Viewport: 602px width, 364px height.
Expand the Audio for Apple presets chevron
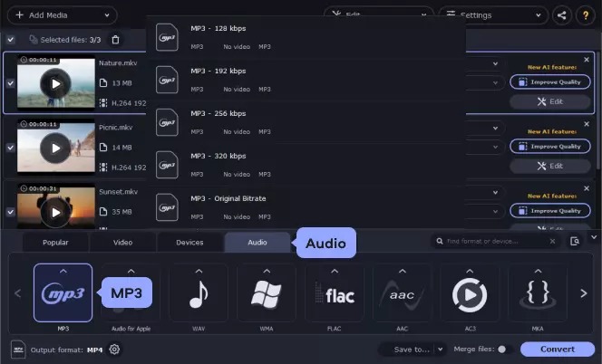131,271
